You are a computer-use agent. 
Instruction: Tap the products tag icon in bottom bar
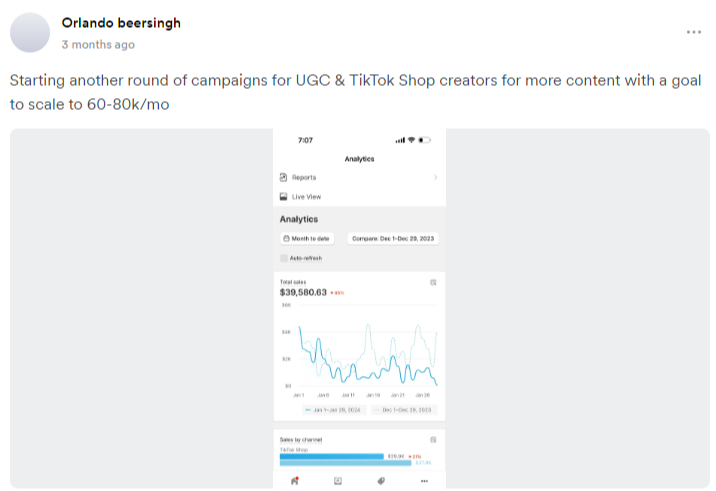tap(381, 481)
